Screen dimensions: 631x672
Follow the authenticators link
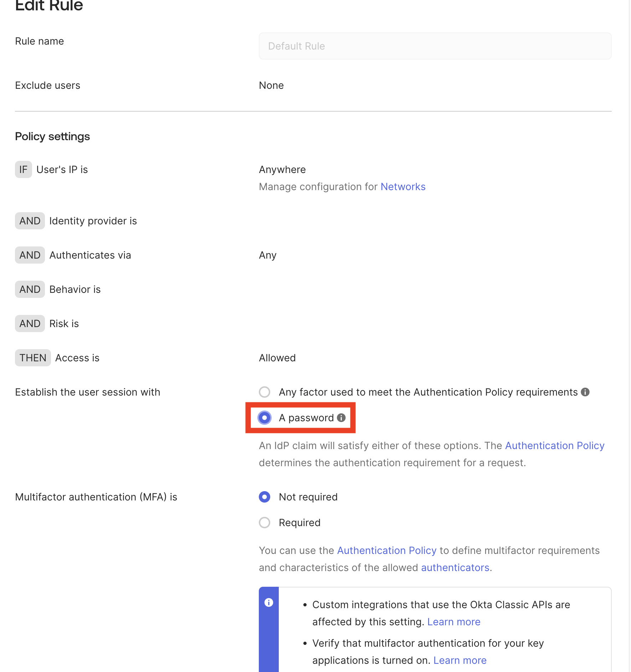tap(455, 567)
